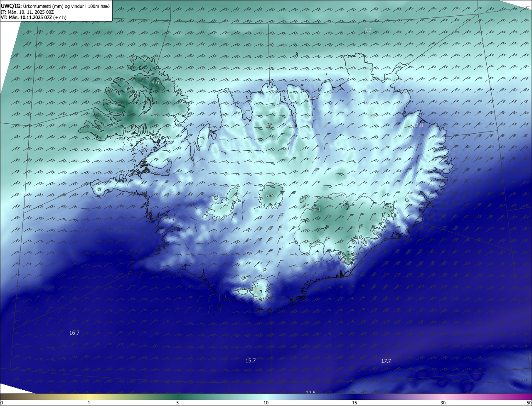Click the 10 tick on the color scale
Viewport: 532px width, 406px height.
click(x=266, y=403)
